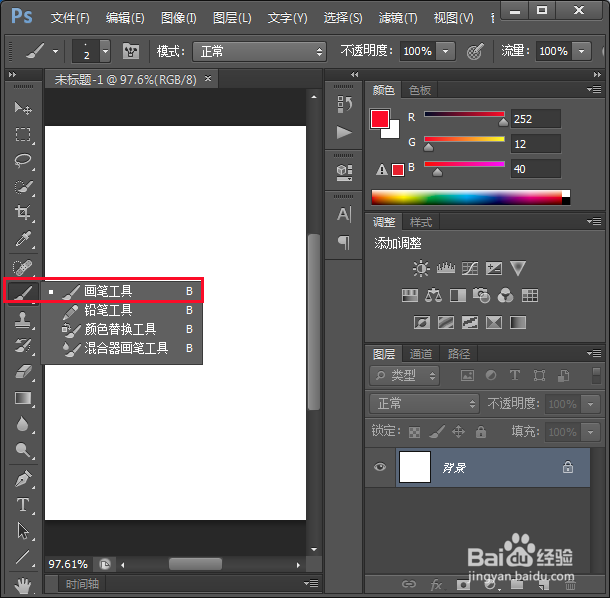The width and height of the screenshot is (610, 598).
Task: Select the Spot Healing Brush tool
Action: click(x=23, y=267)
